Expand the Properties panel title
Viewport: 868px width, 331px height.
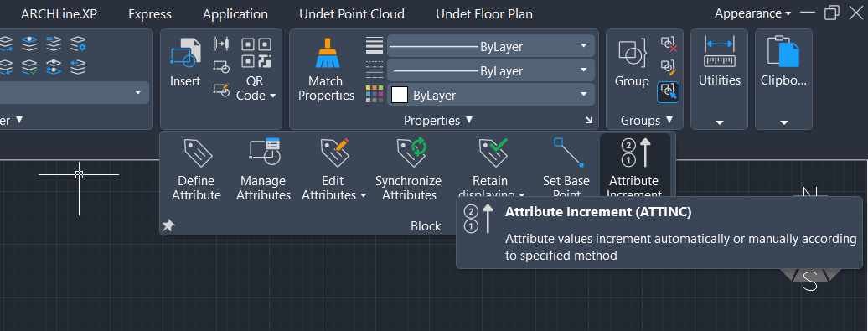point(438,120)
